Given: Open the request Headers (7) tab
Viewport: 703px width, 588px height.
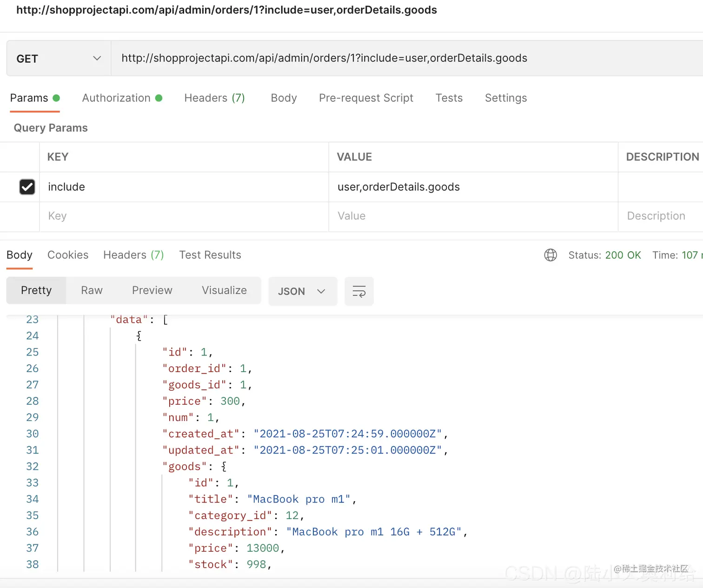Looking at the screenshot, I should tap(214, 98).
